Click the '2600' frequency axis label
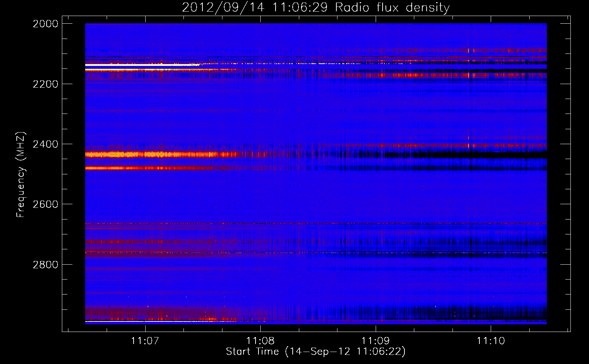 [x=46, y=204]
